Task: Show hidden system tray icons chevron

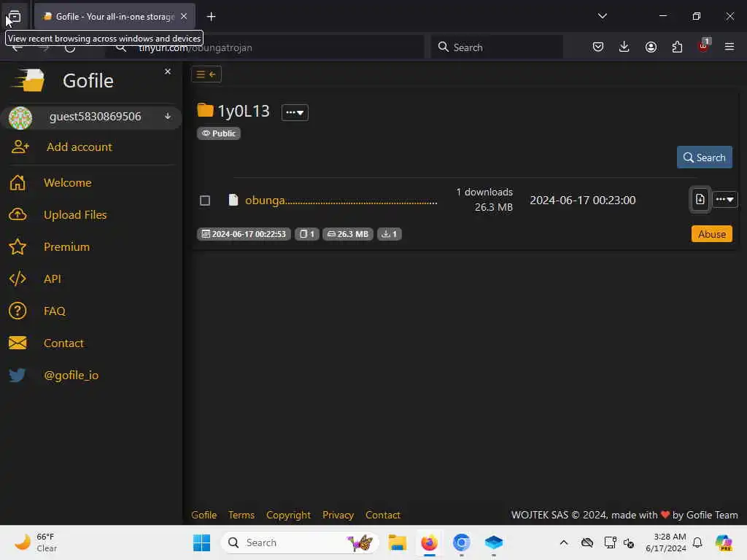Action: pos(564,542)
